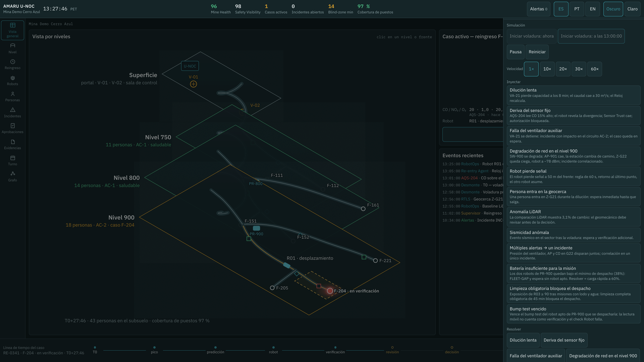Set simulation speed to 10×
644x362 pixels.
[547, 69]
